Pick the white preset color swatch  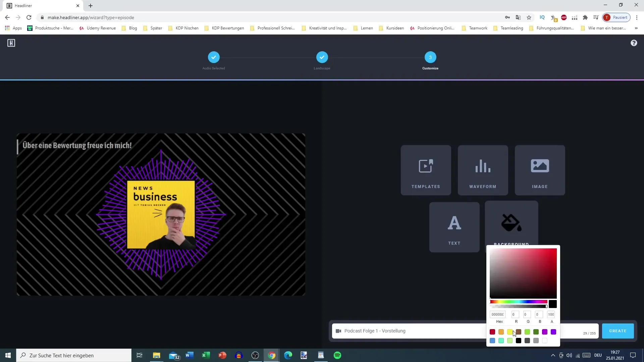coord(545,341)
